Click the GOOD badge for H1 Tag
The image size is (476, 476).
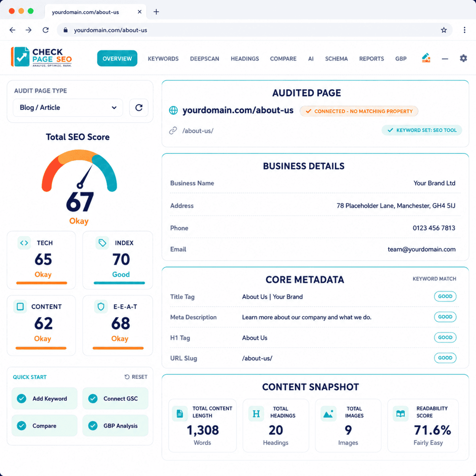click(x=445, y=337)
